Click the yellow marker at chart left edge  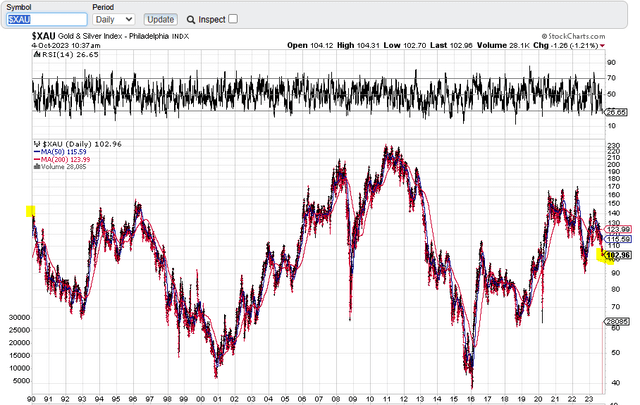pos(31,211)
